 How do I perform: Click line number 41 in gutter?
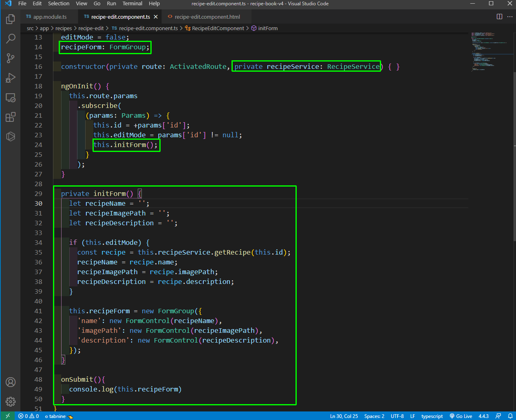[38, 311]
